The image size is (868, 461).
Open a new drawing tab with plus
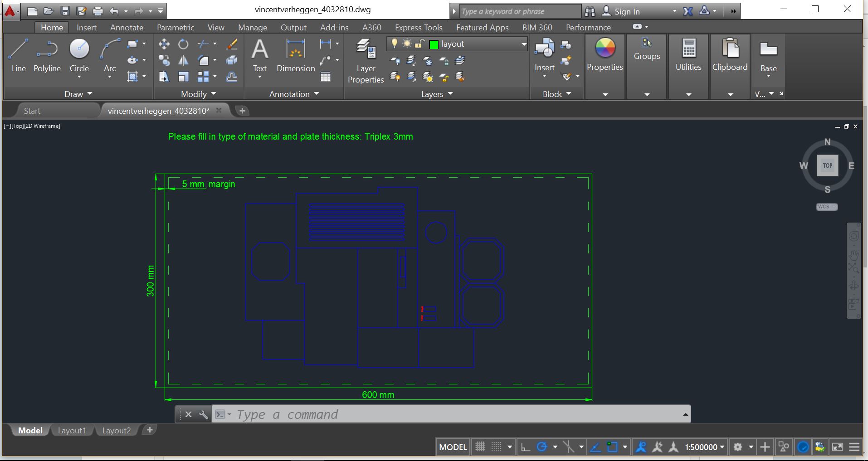pos(242,111)
